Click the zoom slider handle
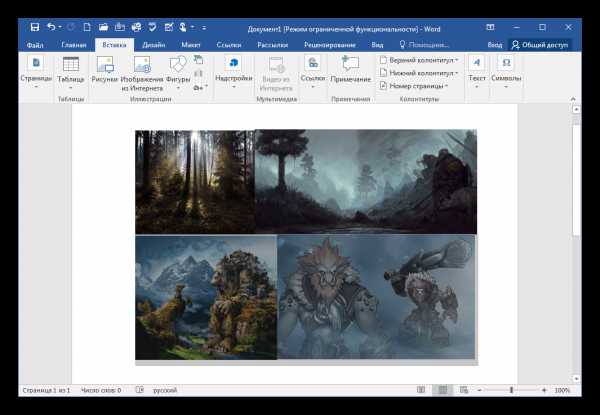 pyautogui.click(x=512, y=391)
